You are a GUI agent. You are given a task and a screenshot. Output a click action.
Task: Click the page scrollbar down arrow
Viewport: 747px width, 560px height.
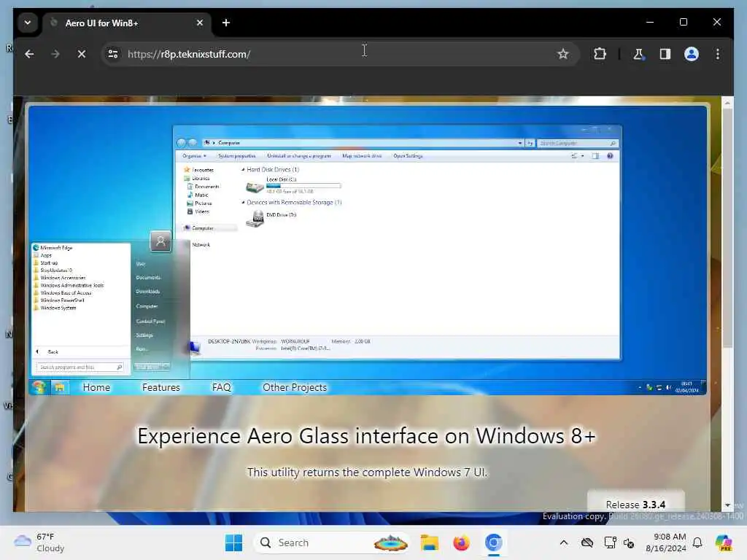pyautogui.click(x=727, y=505)
